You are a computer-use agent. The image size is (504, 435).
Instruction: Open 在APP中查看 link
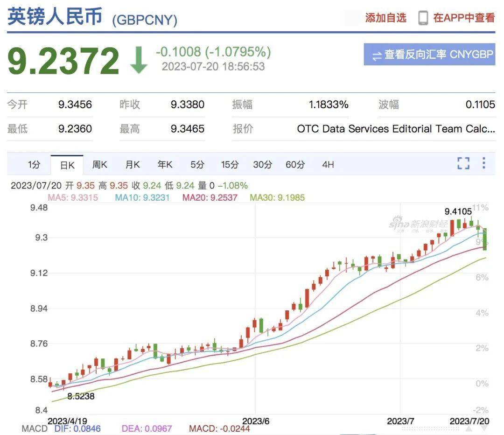point(463,18)
